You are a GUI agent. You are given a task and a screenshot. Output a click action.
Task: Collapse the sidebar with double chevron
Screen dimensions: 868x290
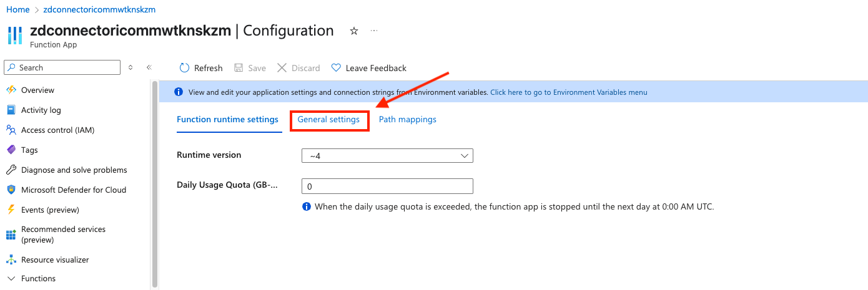coord(149,67)
